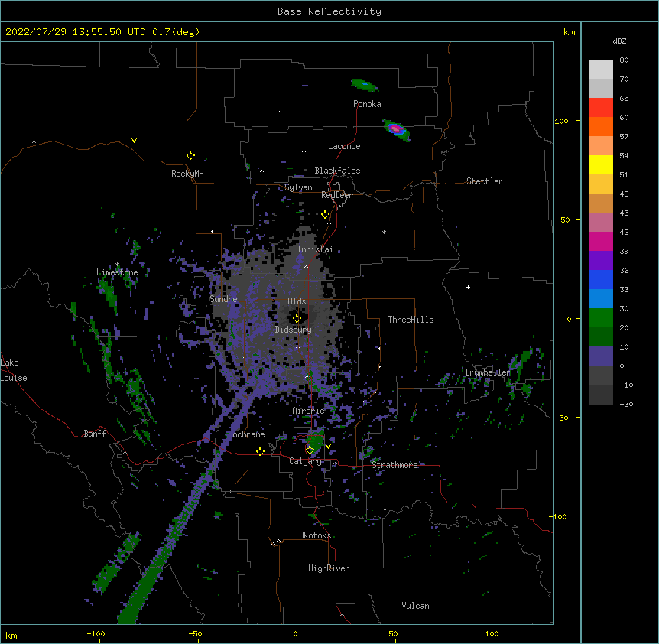
Task: Click the -50 tick label on the bottom axis
Action: (x=196, y=633)
